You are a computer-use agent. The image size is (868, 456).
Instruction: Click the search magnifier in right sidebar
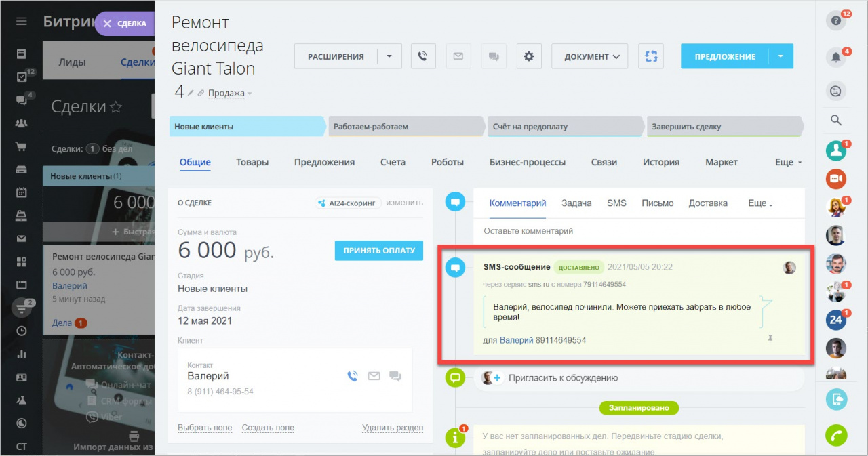pos(835,121)
